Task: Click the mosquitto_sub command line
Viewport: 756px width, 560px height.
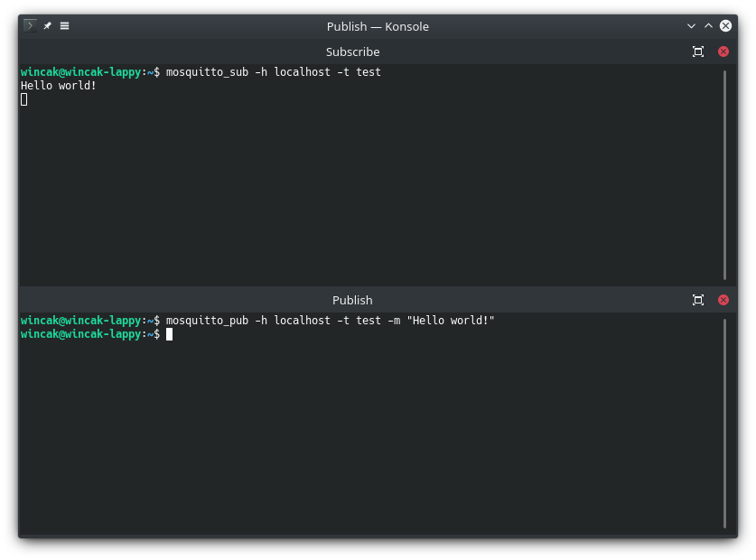Action: (273, 72)
